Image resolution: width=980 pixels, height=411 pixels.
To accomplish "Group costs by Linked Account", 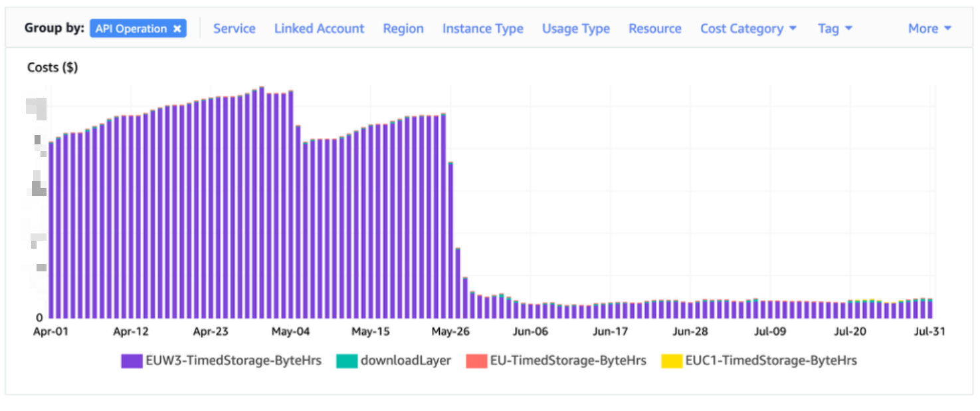I will (319, 29).
